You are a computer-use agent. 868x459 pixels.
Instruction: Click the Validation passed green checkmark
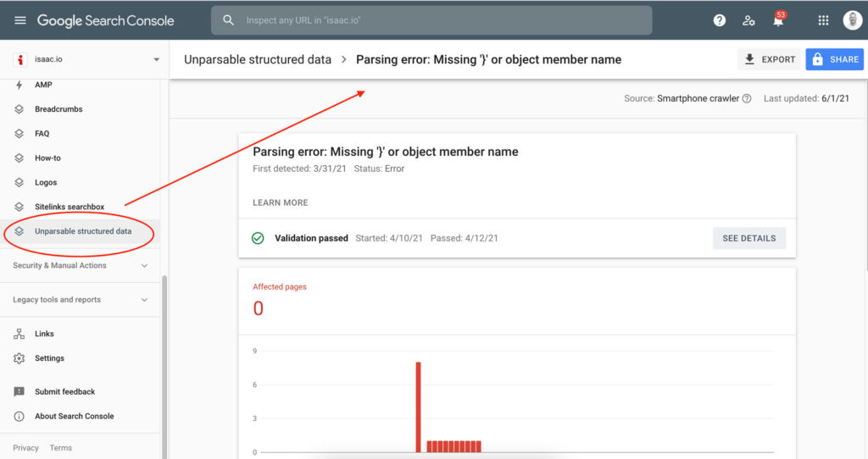[x=258, y=238]
